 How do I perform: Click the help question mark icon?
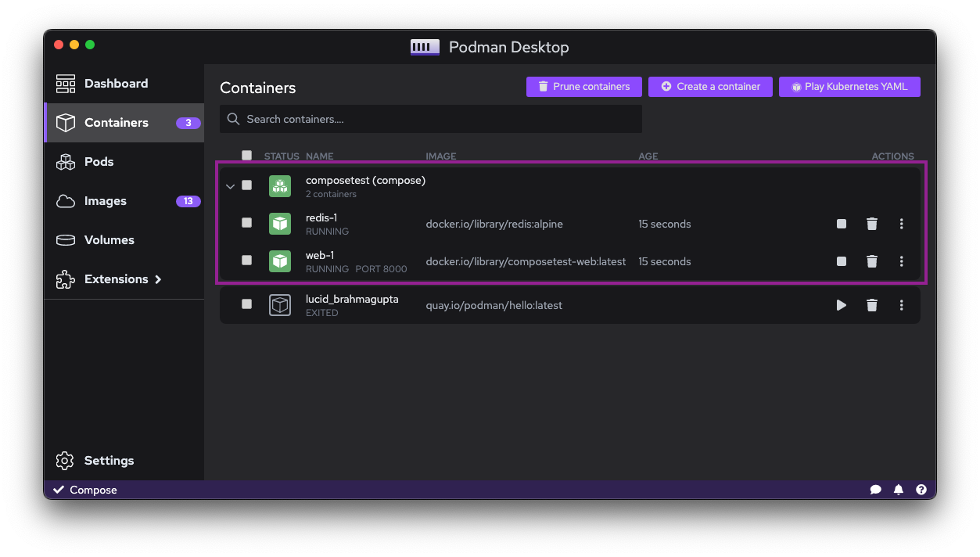coord(921,490)
